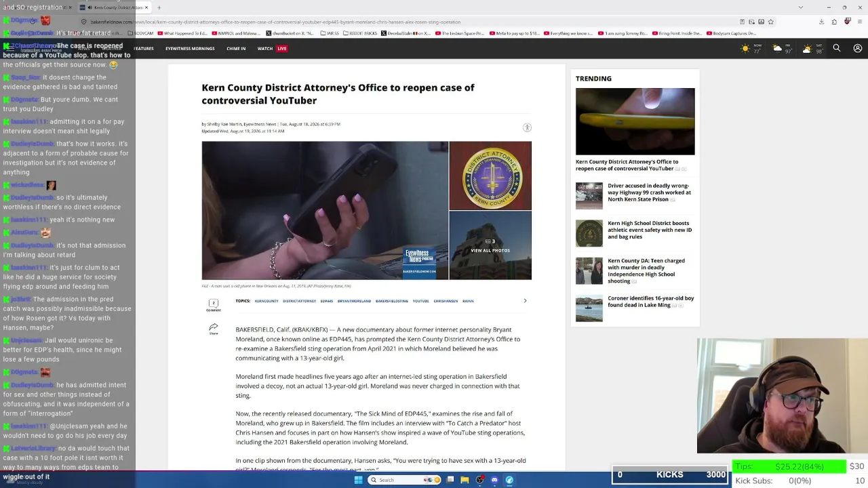Open the Windows Start menu
Image resolution: width=868 pixels, height=488 pixels.
coord(358,480)
